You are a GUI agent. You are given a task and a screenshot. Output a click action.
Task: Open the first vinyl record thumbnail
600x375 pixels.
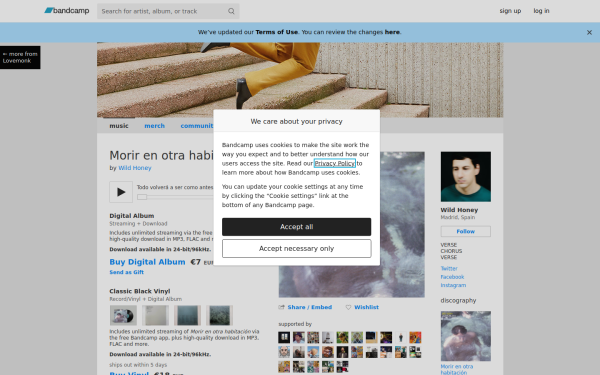point(123,315)
